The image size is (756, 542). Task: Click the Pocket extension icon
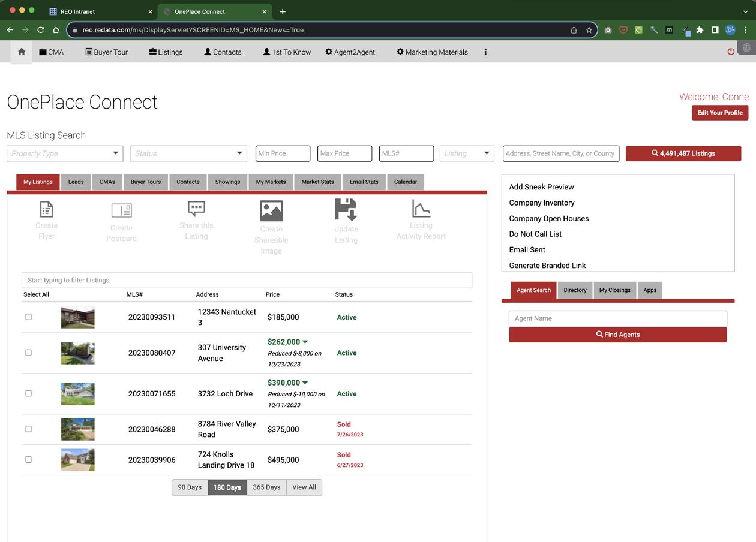tap(623, 30)
